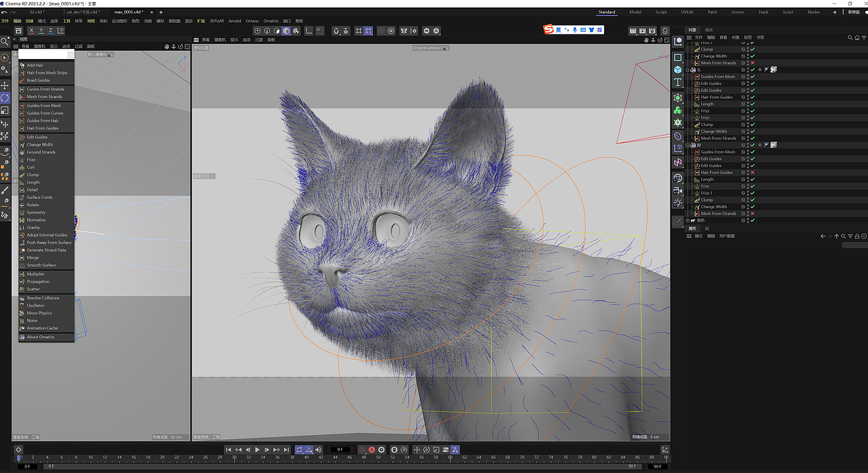
Task: Toggle Frizz.1 enable checkmark
Action: [x=753, y=193]
